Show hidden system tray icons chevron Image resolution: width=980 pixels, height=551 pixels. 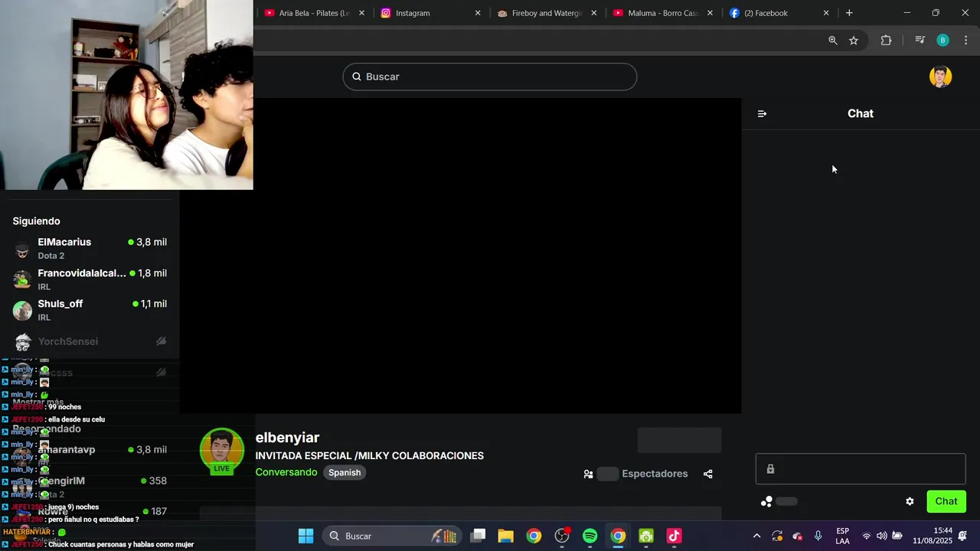coord(756,536)
